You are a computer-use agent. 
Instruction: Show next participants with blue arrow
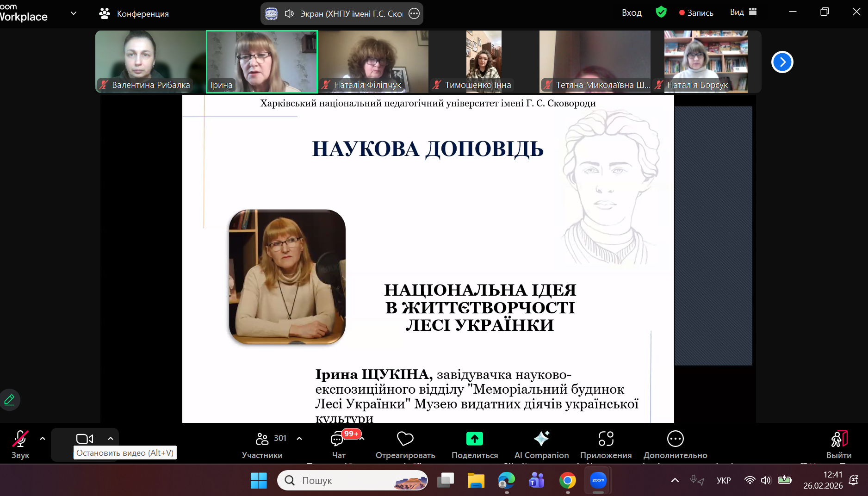[782, 62]
